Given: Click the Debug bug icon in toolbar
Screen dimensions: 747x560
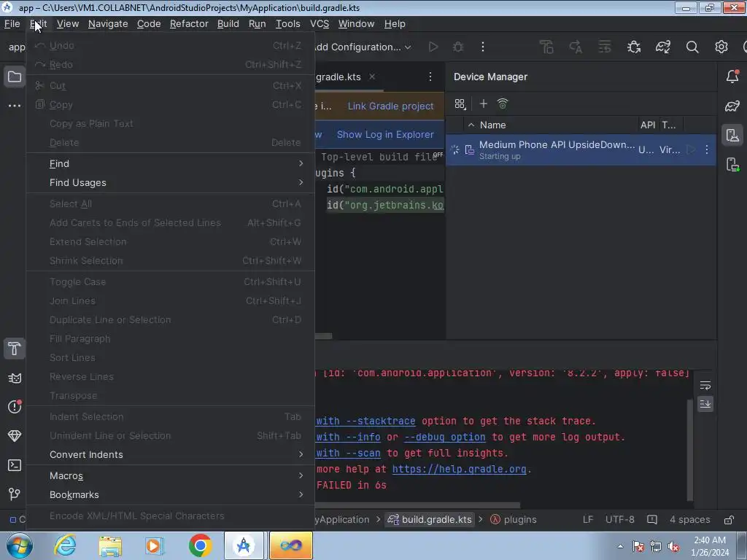Looking at the screenshot, I should pos(458,47).
